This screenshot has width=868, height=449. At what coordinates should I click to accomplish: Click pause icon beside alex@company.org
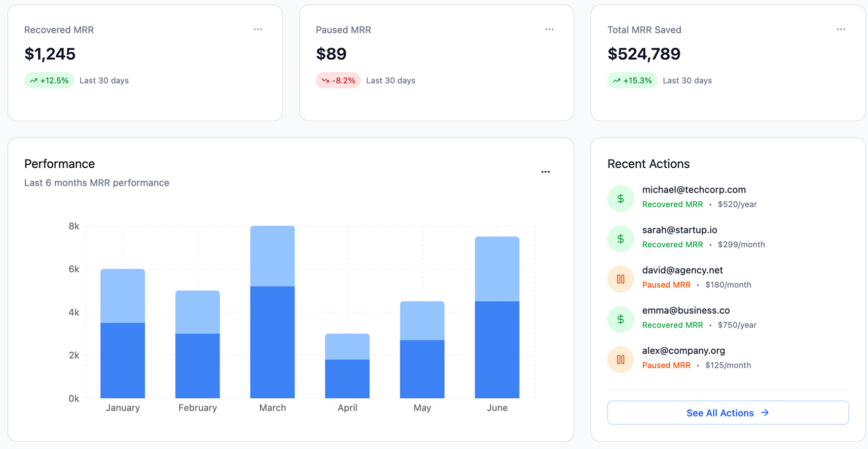(620, 360)
